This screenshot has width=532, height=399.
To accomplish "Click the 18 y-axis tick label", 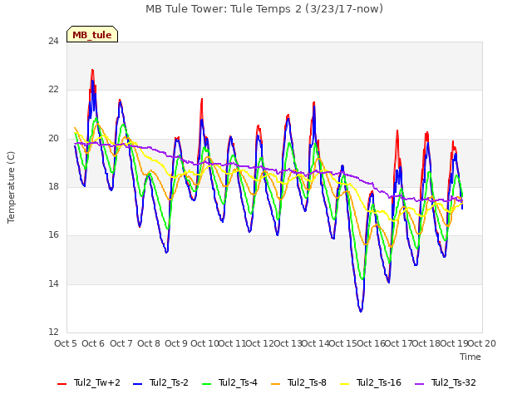I will click(53, 186).
